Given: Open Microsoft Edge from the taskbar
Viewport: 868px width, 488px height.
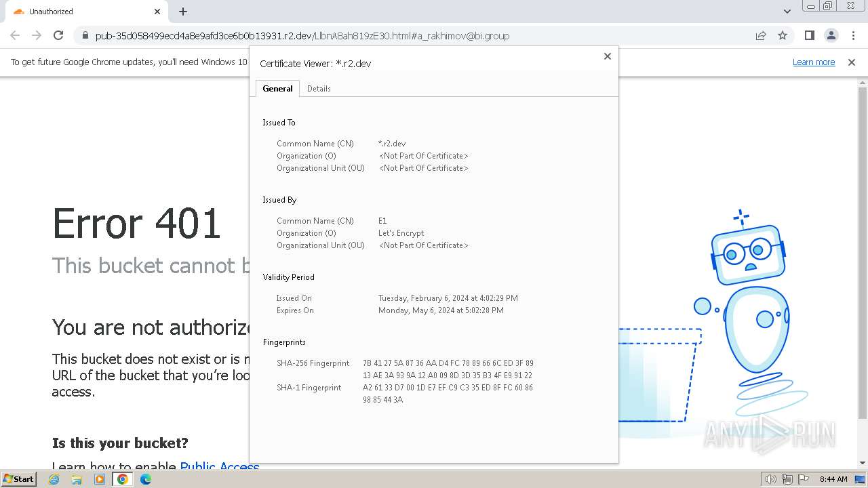Looking at the screenshot, I should (x=146, y=479).
